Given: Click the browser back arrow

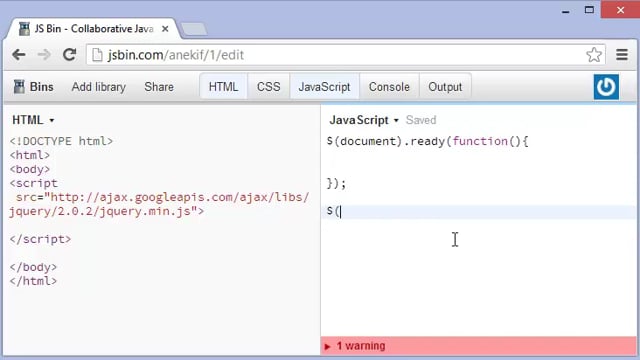Looking at the screenshot, I should coord(19,55).
